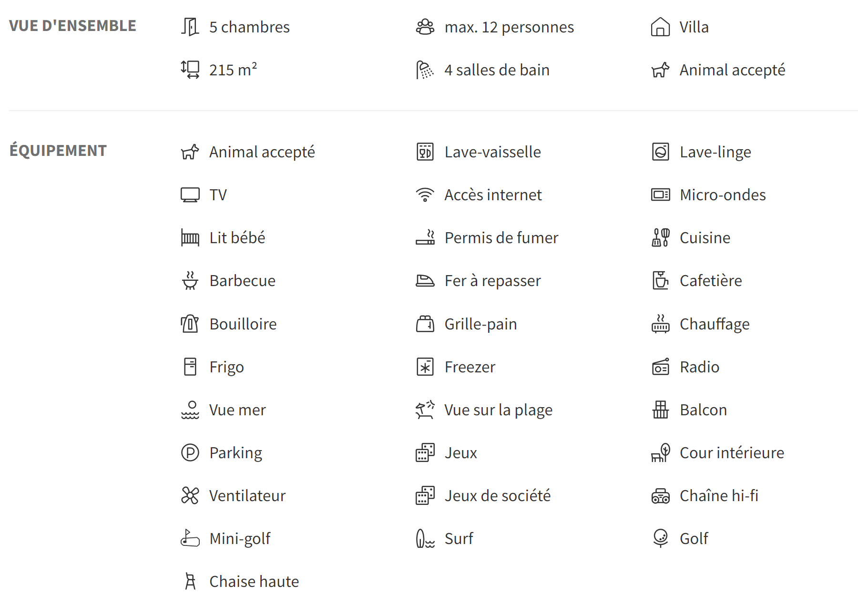Select the barbecue grill icon
The height and width of the screenshot is (616, 858).
click(190, 280)
